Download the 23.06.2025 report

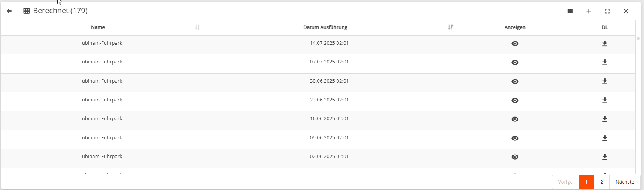click(605, 100)
